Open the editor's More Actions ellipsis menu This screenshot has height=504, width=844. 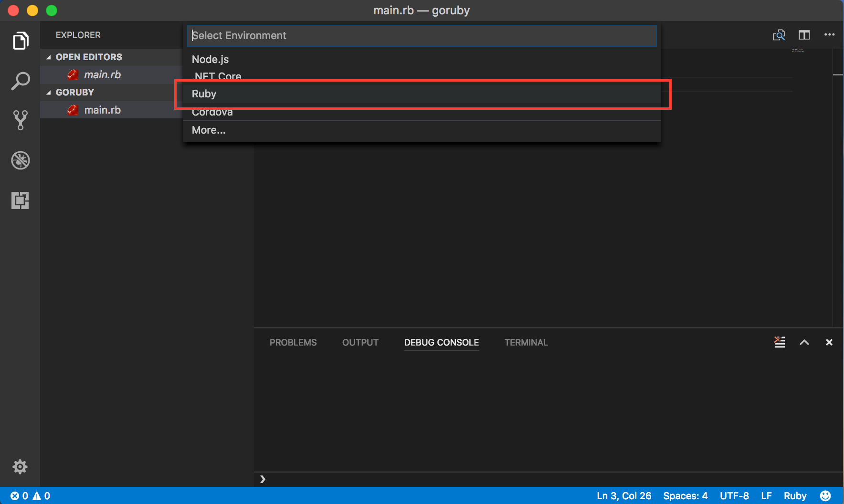(830, 34)
